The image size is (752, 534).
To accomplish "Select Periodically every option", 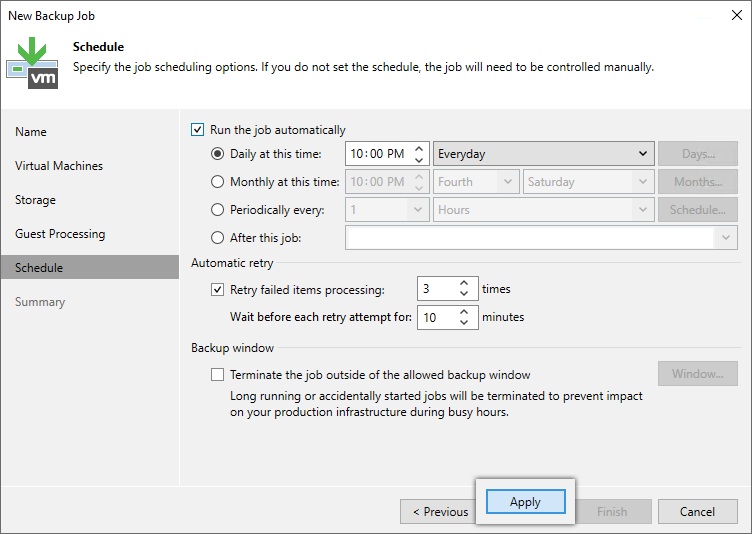I will tap(217, 210).
